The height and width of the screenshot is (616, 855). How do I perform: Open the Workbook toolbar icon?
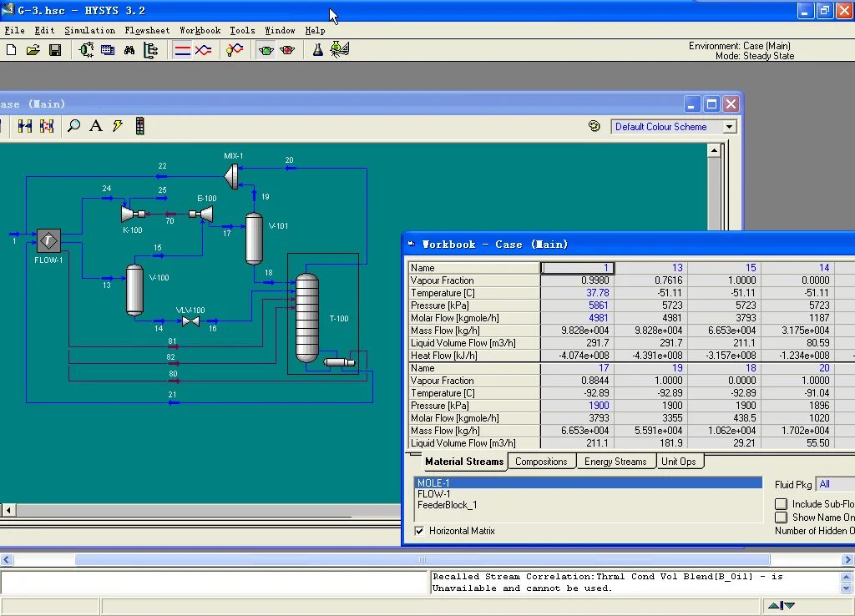pos(108,50)
